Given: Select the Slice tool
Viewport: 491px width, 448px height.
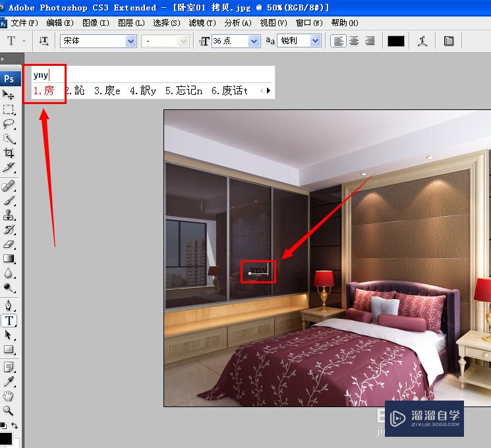Looking at the screenshot, I should pos(8,168).
